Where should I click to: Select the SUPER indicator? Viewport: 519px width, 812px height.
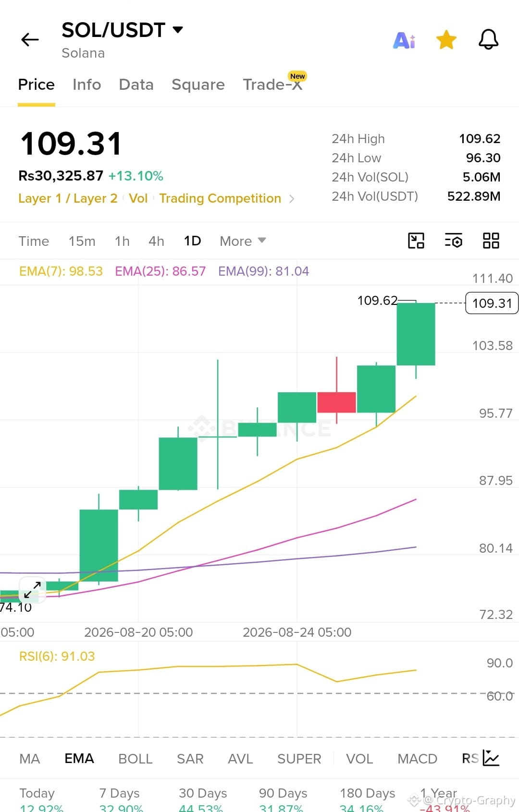point(299,759)
